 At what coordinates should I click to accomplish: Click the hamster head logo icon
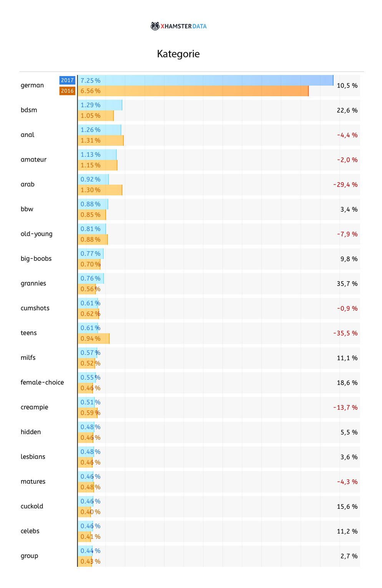point(155,26)
